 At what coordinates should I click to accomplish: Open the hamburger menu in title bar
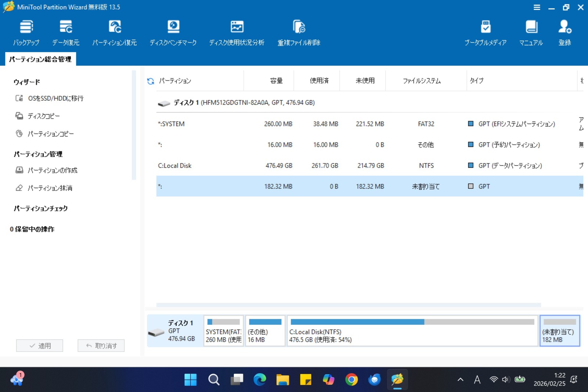[x=537, y=7]
